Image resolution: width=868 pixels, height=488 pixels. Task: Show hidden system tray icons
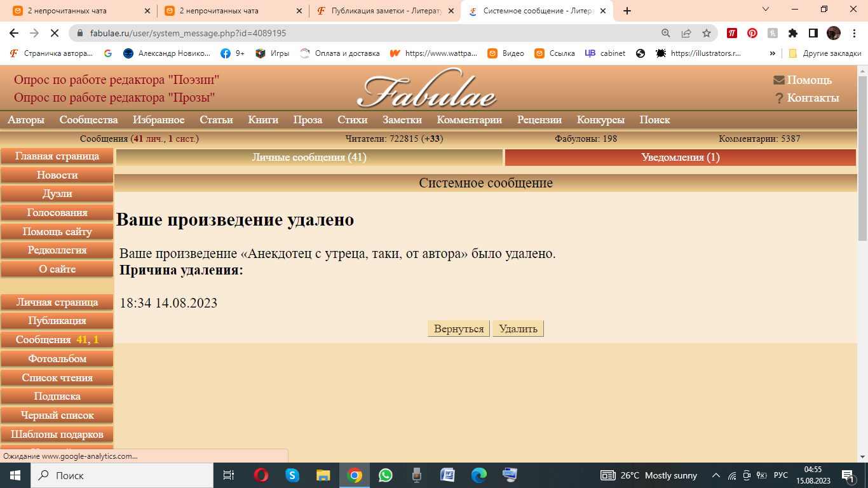[716, 475]
